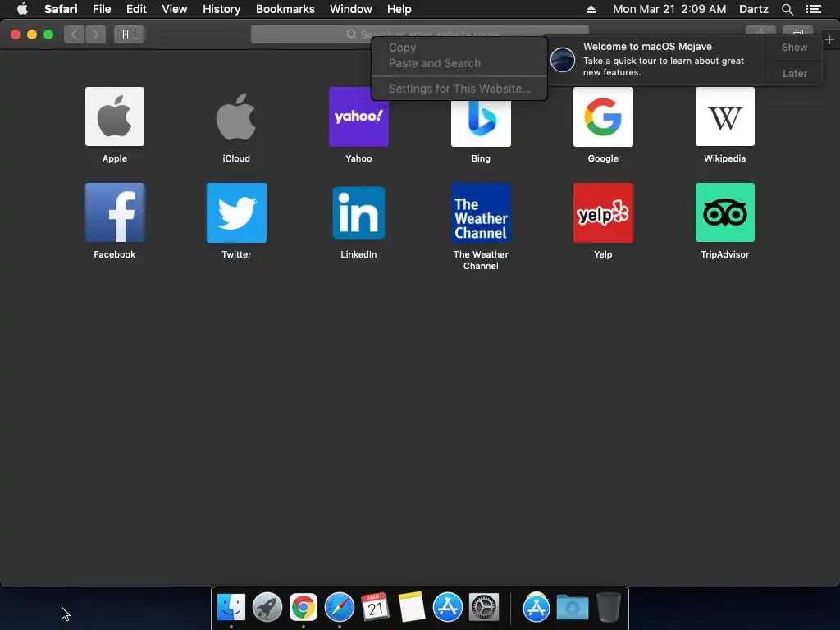840x630 pixels.
Task: Click the Safari compass icon in Dock
Action: 339,608
